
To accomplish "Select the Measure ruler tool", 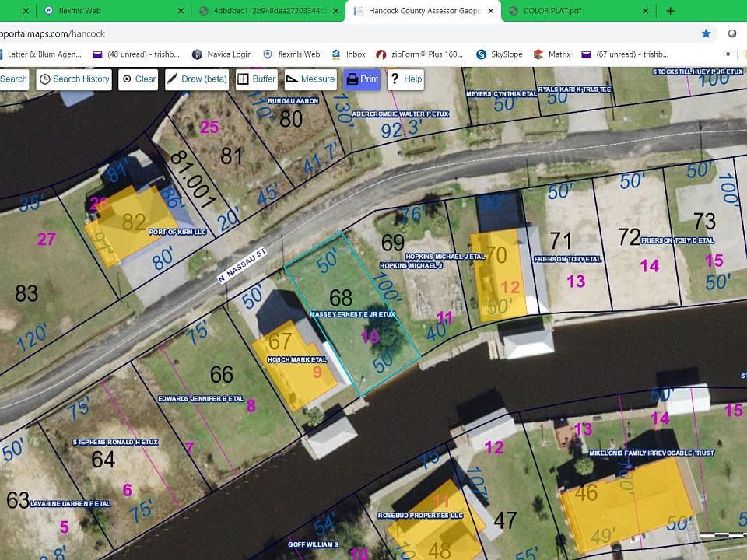I will 310,79.
